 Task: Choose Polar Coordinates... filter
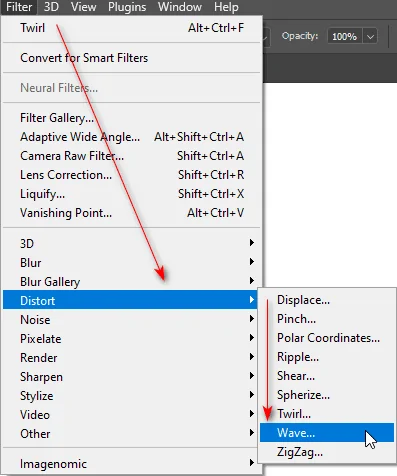pyautogui.click(x=327, y=338)
